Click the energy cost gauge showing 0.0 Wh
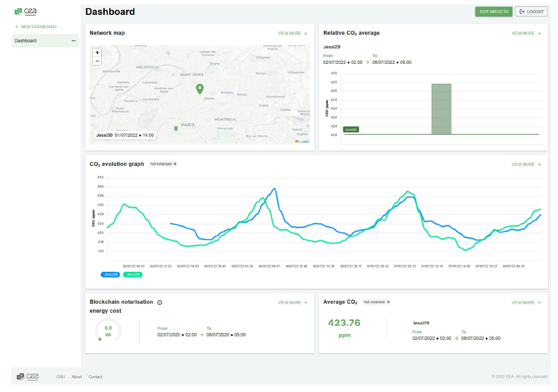 pyautogui.click(x=108, y=330)
